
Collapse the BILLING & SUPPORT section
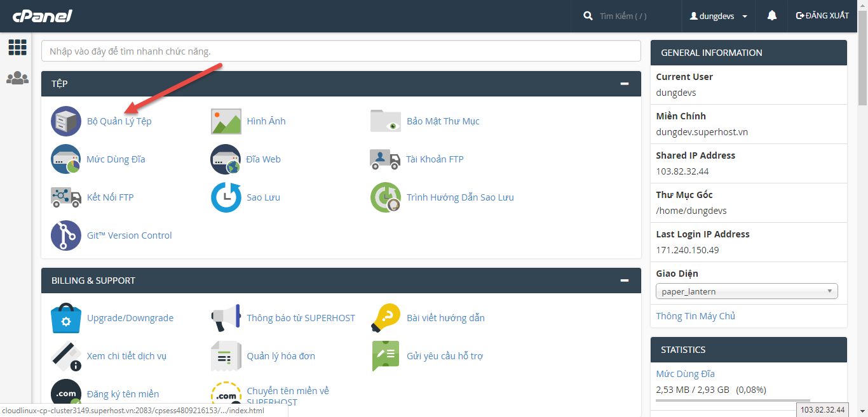click(x=625, y=281)
